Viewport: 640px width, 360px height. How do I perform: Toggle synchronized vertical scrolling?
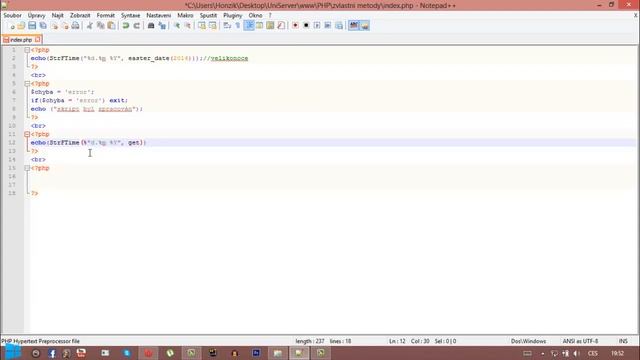pyautogui.click(x=202, y=26)
